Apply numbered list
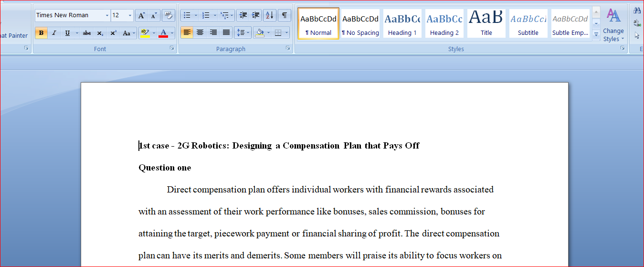Screen dimensions: 644x267 [x=206, y=15]
